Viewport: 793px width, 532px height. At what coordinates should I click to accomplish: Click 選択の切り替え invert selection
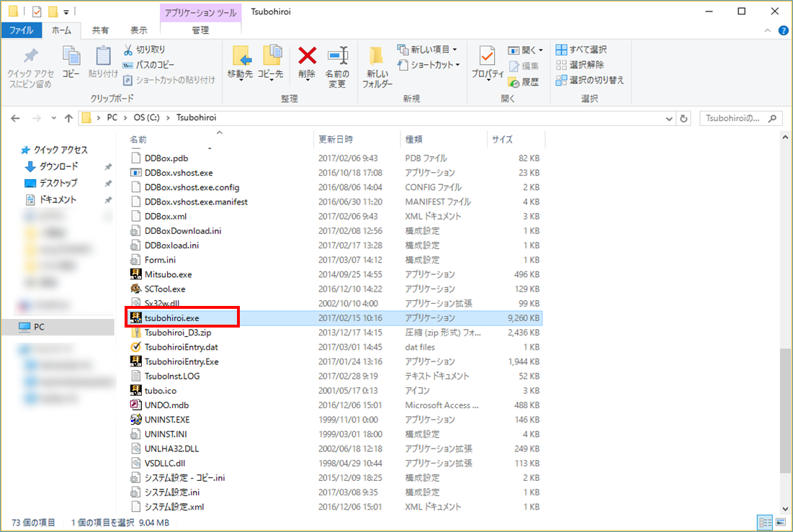click(x=590, y=80)
